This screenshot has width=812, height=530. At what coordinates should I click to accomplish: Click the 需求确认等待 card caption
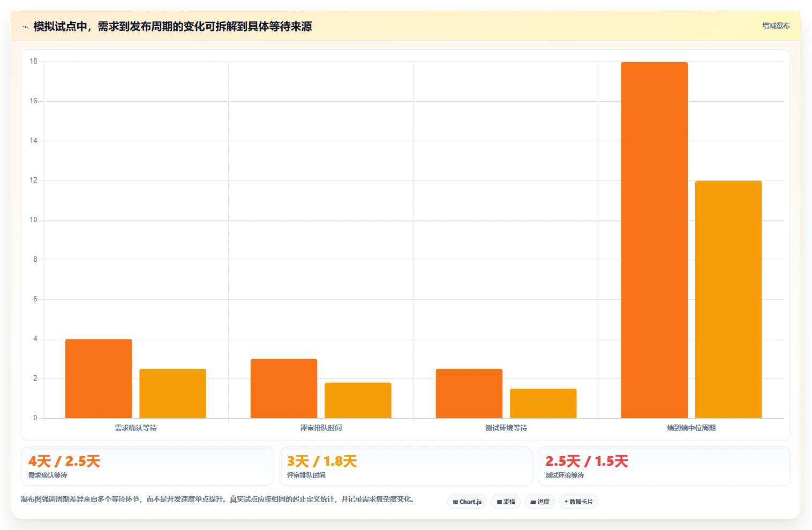tap(48, 475)
